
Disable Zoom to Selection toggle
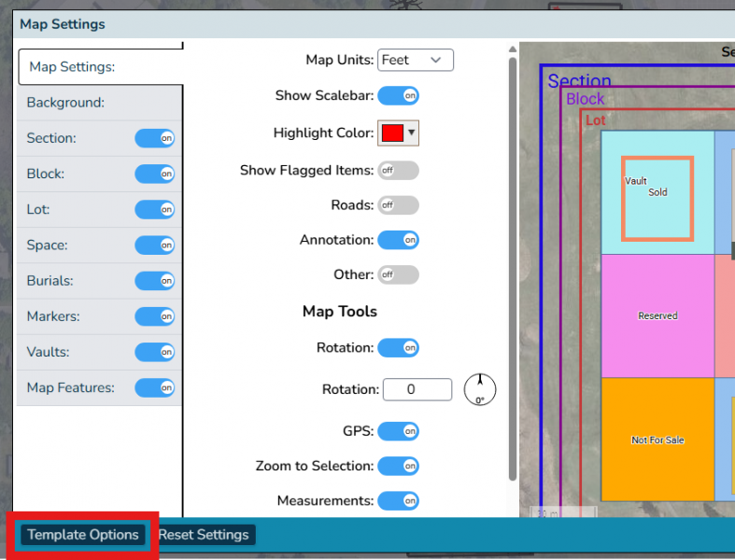click(x=398, y=466)
